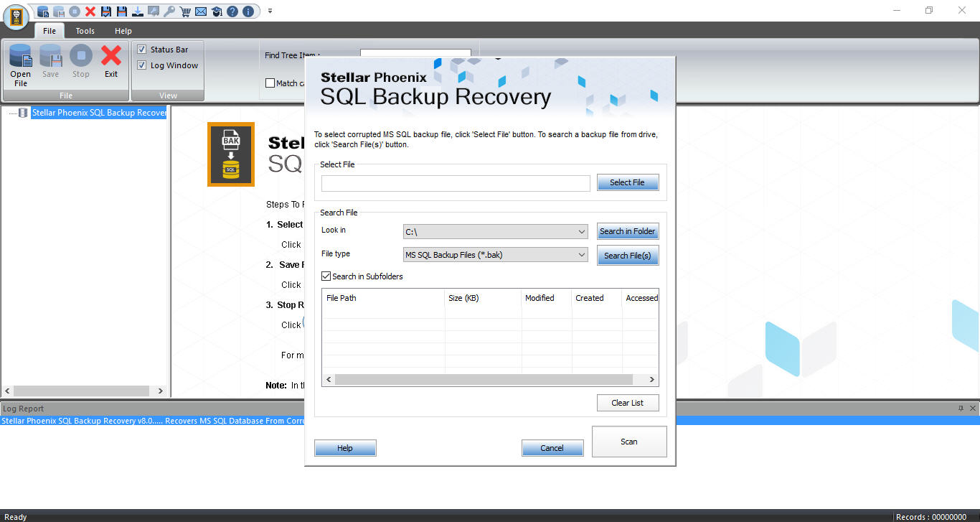Click file list horizontal scrollbar right arrow

point(651,379)
